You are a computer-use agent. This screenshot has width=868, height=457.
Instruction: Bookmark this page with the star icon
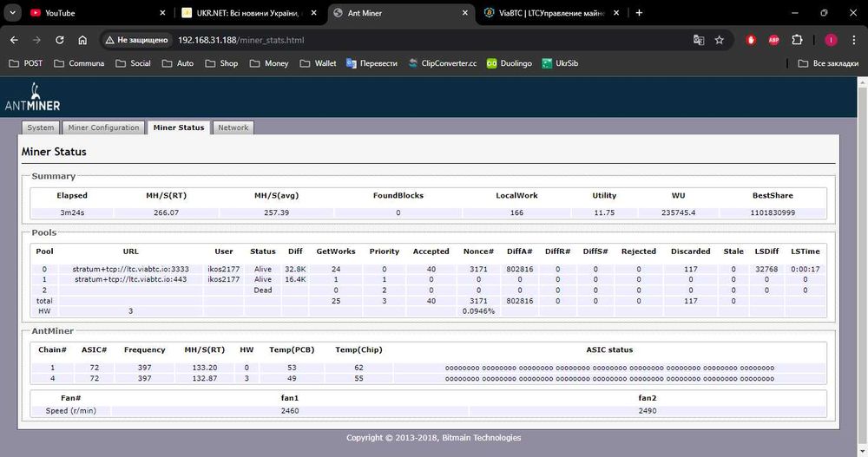720,40
